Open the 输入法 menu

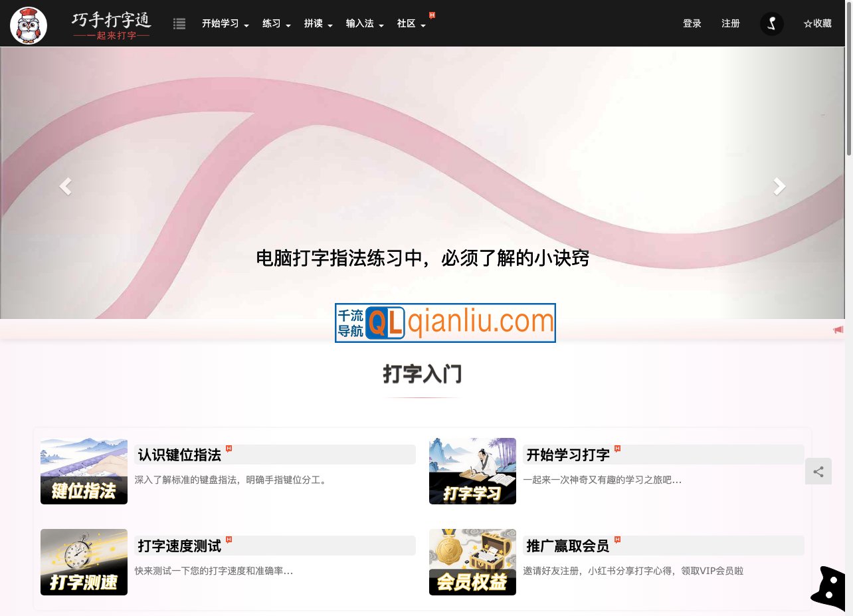[361, 23]
